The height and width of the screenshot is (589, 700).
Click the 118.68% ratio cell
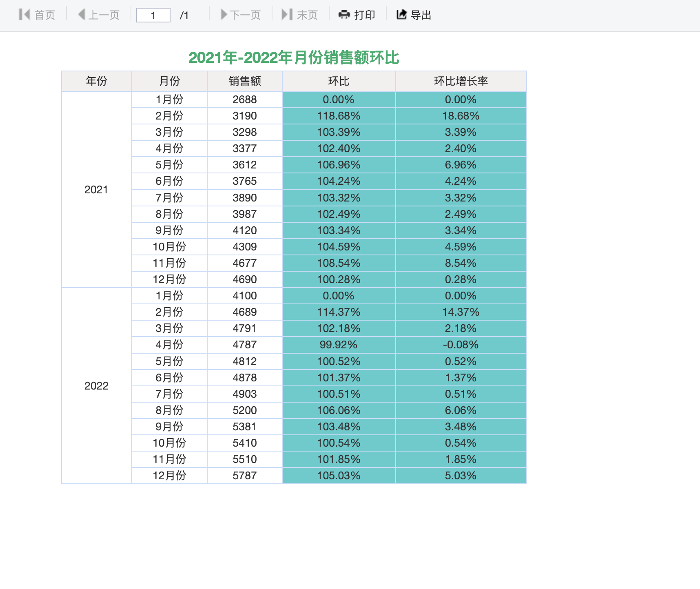coord(339,116)
